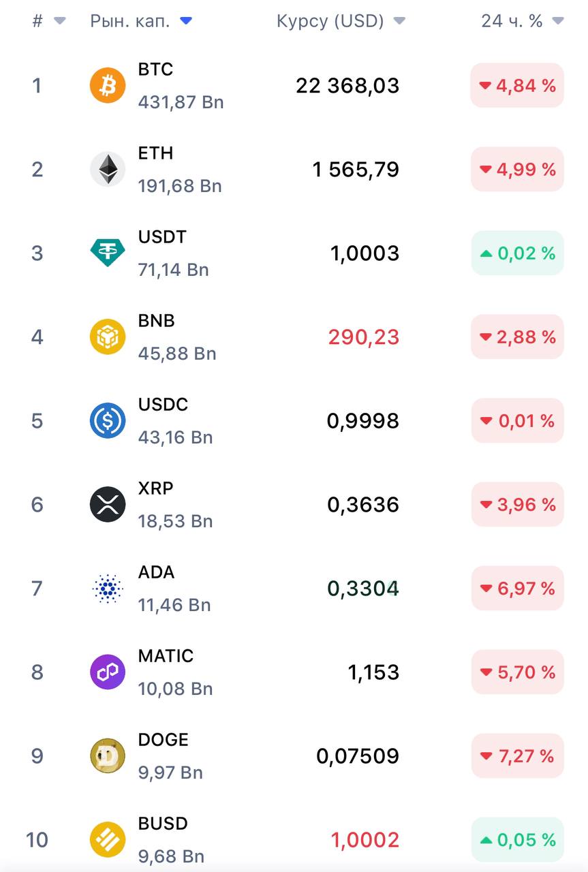Click the ETH price 1 565,79
The width and height of the screenshot is (588, 872).
356,170
